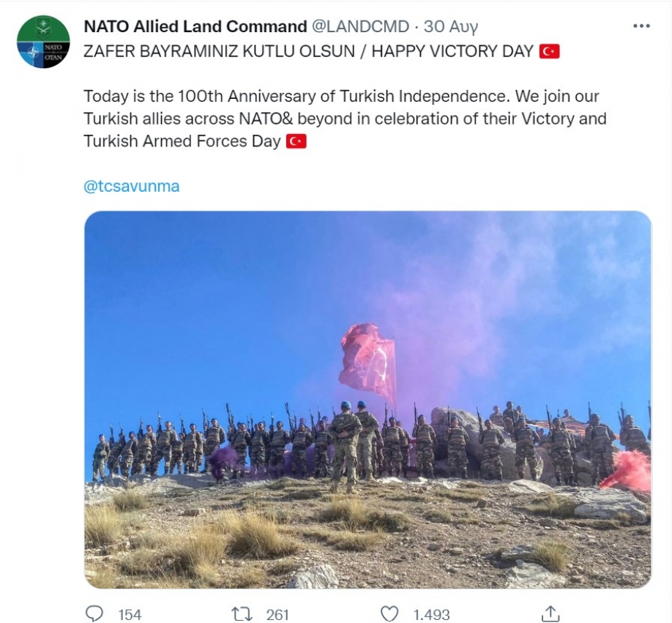Open the share tweet upload icon

coord(550,613)
